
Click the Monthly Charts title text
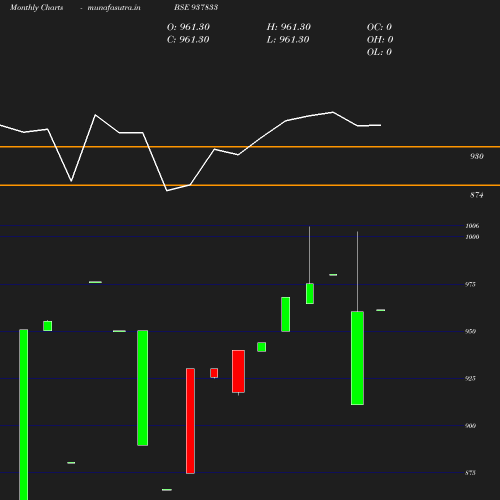pos(36,7)
